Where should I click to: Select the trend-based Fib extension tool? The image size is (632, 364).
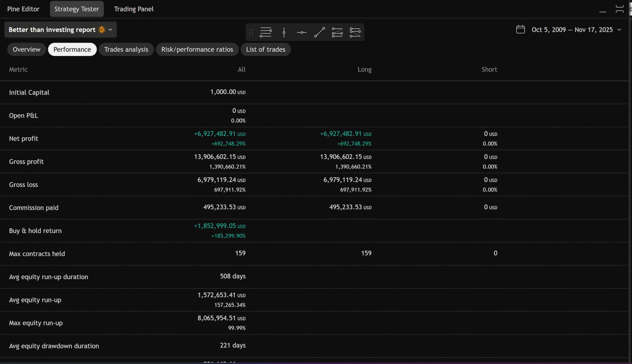coord(337,32)
